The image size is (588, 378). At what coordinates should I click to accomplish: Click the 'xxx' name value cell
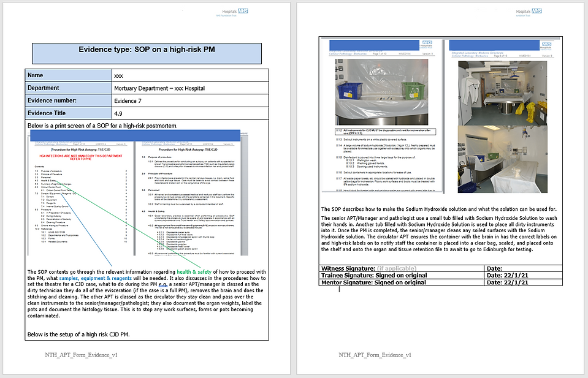point(190,75)
